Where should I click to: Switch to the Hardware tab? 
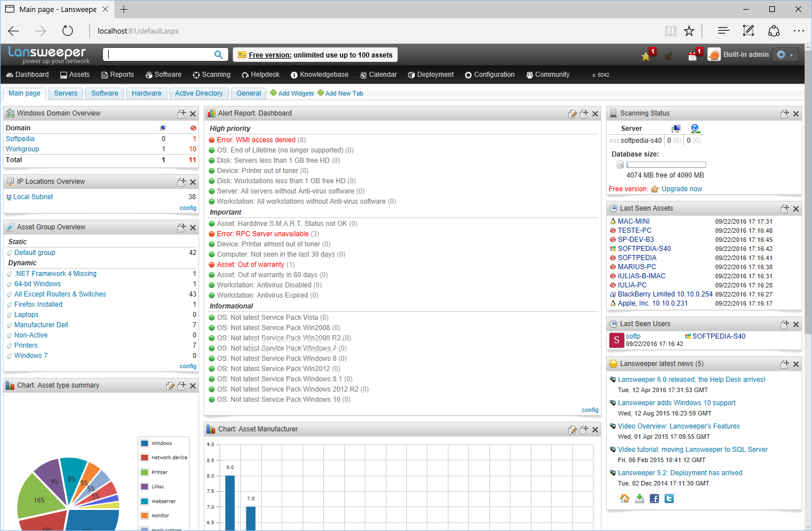(x=146, y=93)
